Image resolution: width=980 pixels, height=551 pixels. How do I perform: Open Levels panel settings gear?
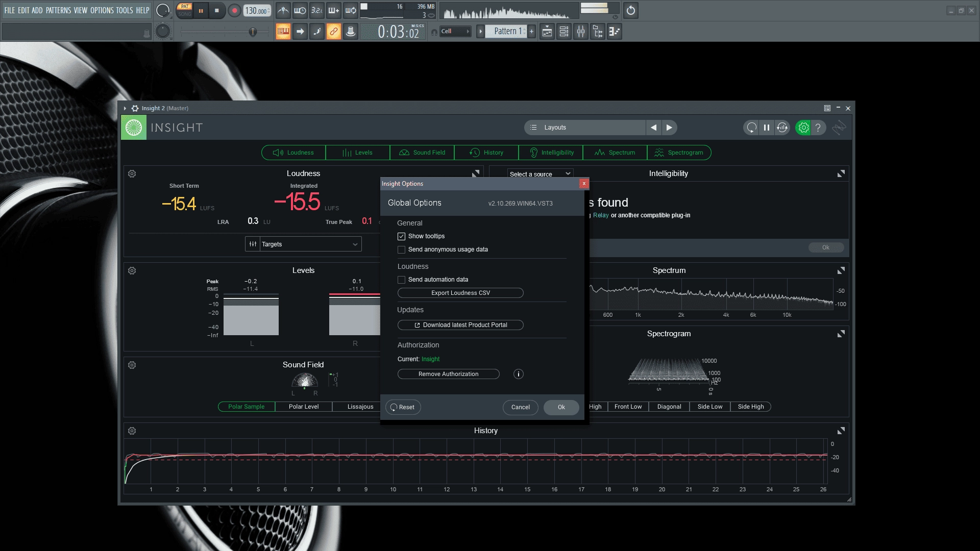click(132, 271)
